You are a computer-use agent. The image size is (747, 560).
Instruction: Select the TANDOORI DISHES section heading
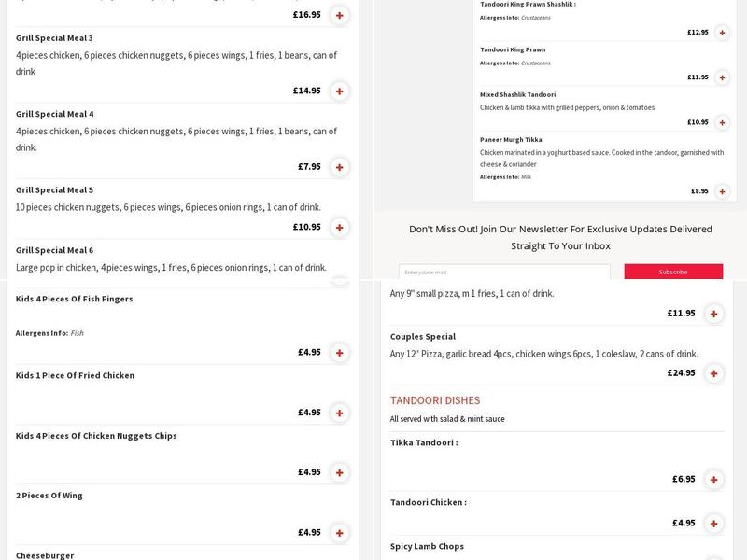coord(436,399)
